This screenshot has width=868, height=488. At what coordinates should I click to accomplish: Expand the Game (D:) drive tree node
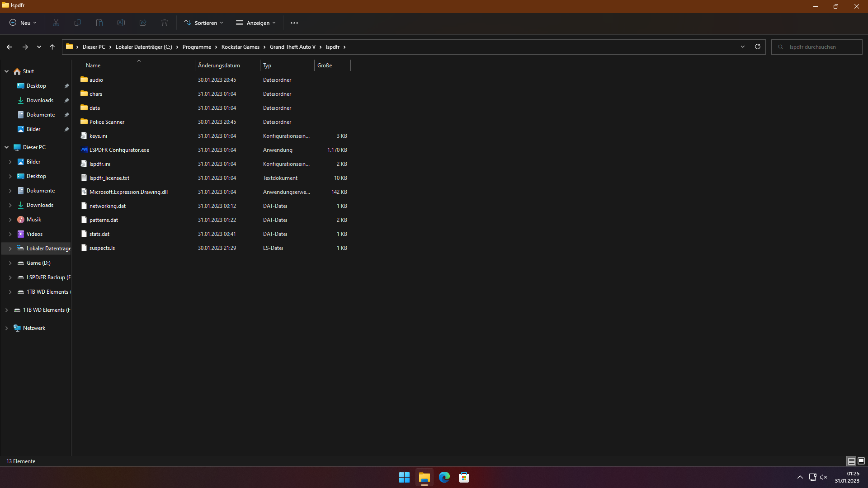(x=10, y=263)
